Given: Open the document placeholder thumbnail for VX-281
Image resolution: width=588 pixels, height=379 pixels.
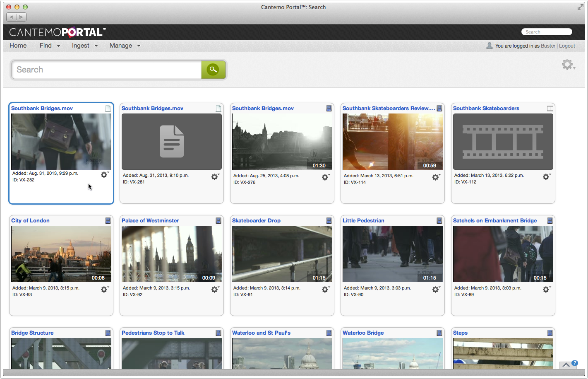Looking at the screenshot, I should 172,142.
